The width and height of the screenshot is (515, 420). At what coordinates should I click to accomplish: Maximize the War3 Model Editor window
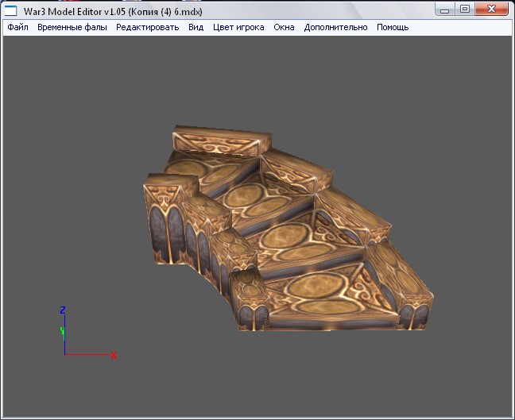(x=465, y=10)
